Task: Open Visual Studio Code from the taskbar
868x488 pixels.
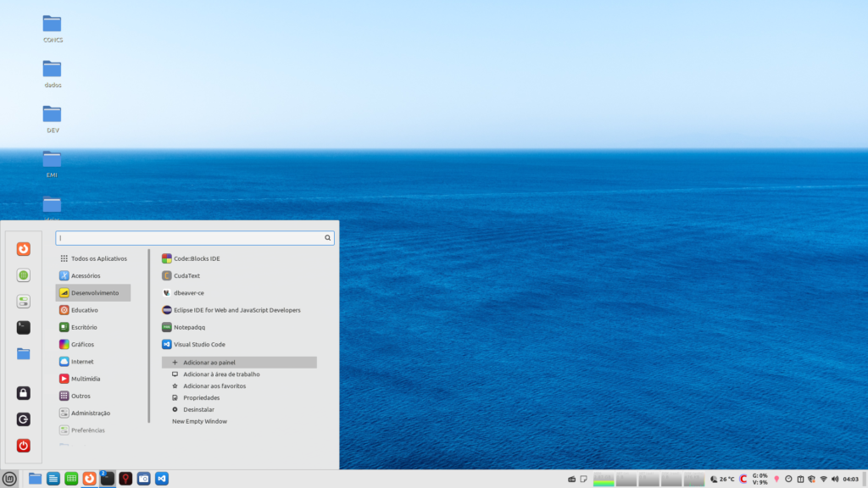Action: pyautogui.click(x=162, y=479)
